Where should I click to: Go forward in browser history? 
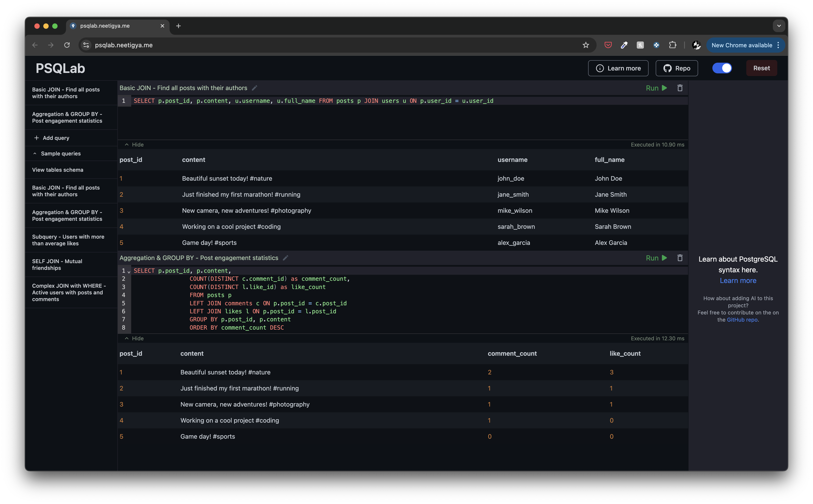coord(51,45)
